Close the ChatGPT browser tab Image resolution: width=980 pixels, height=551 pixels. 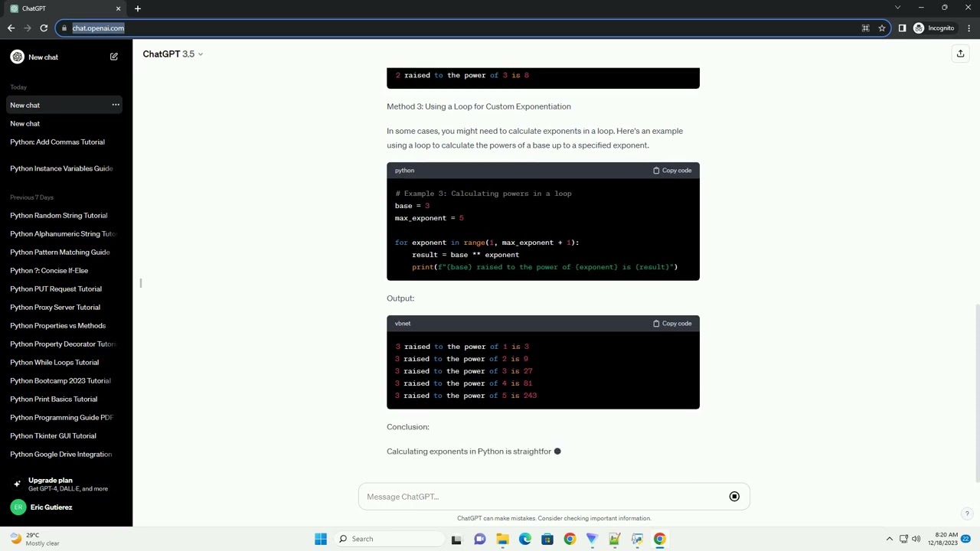118,8
